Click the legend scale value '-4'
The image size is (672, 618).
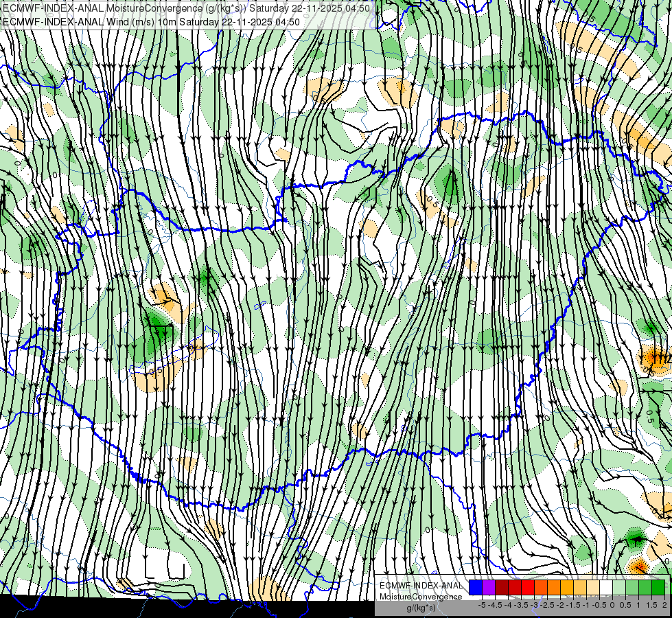tap(508, 605)
